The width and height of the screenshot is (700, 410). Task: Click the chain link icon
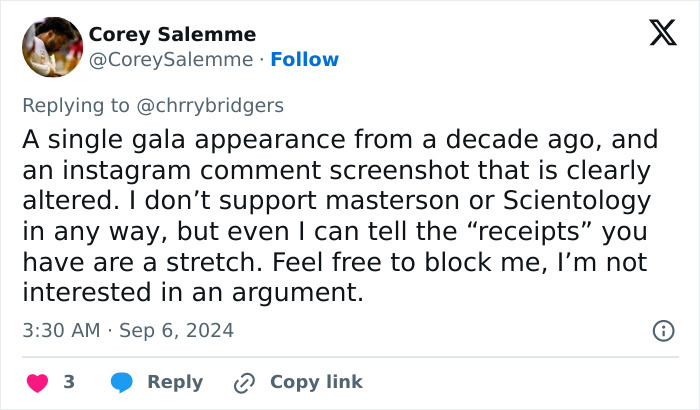(x=244, y=382)
